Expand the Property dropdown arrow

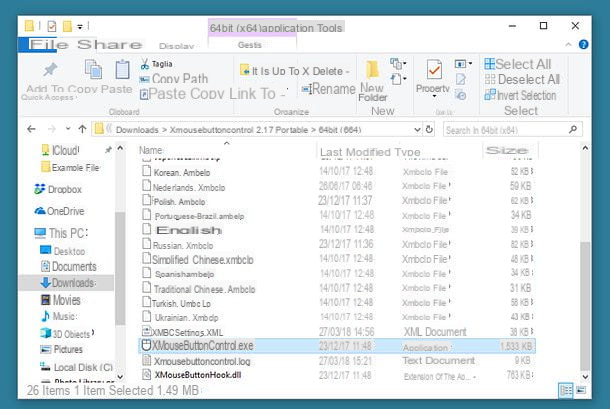(434, 97)
